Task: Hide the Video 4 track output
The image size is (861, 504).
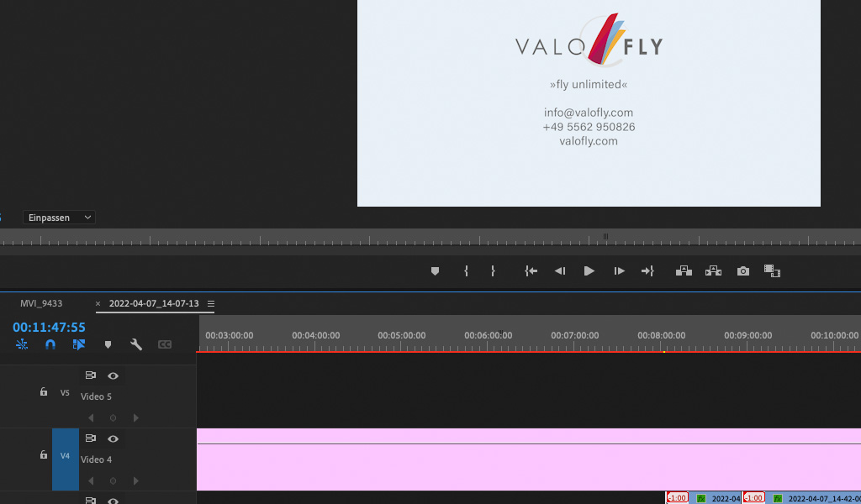Action: [114, 438]
